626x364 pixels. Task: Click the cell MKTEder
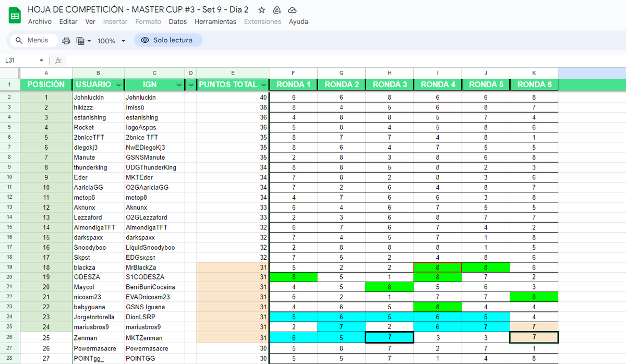click(x=154, y=177)
